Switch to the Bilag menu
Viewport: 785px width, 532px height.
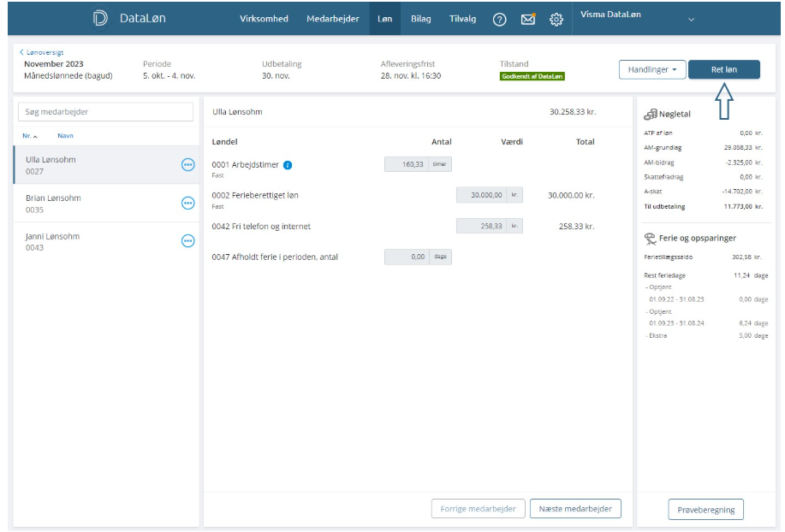click(420, 19)
